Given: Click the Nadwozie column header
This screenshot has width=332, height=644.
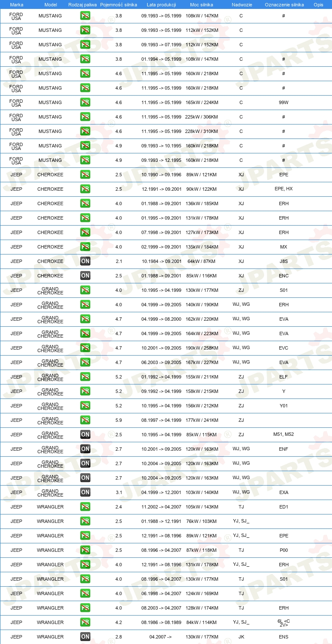Looking at the screenshot, I should pos(242,5).
